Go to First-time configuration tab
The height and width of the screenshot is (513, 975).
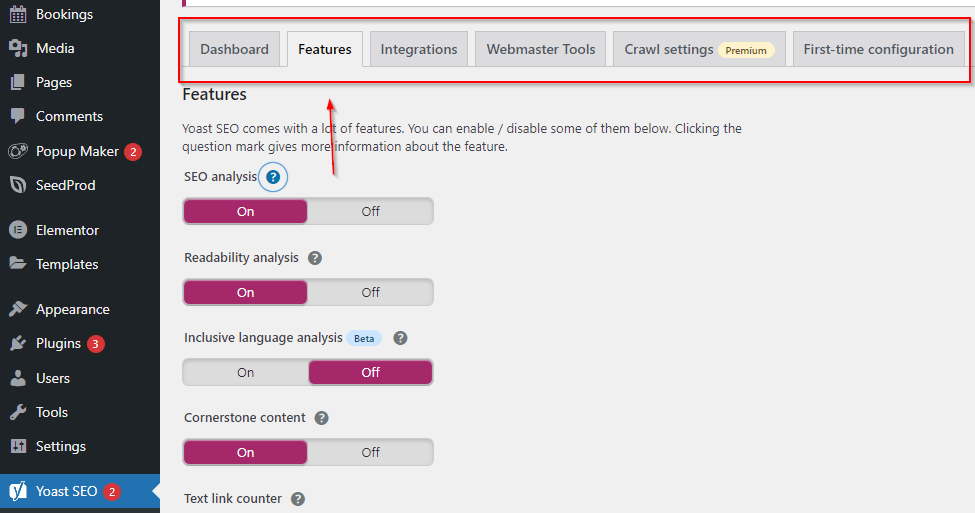pos(878,49)
